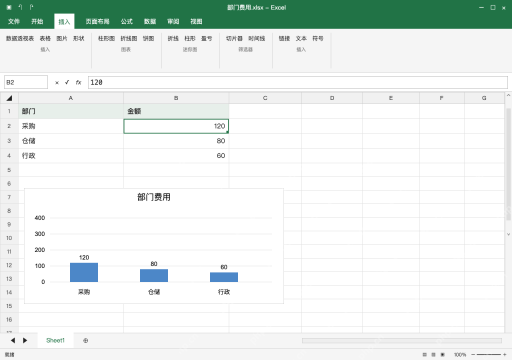Screen dimensions: 512x360
Task: Switch to Page Layout view in status bar
Action: [433, 355]
